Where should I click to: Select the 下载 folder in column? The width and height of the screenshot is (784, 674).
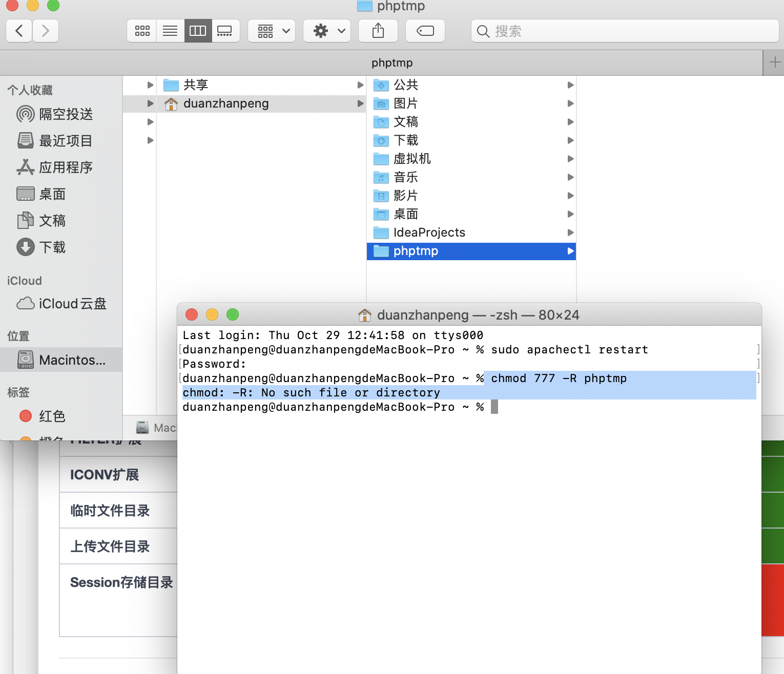pyautogui.click(x=471, y=140)
